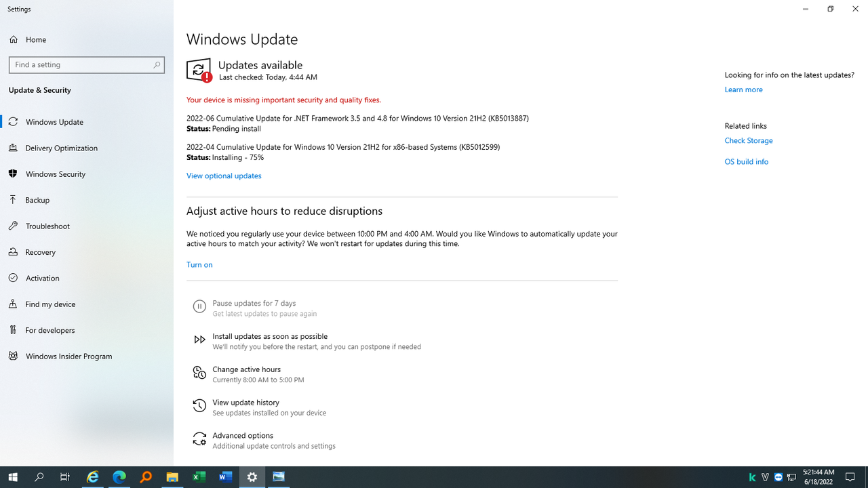Click the Install updates as soon as possible icon
This screenshot has width=868, height=488.
pos(199,340)
